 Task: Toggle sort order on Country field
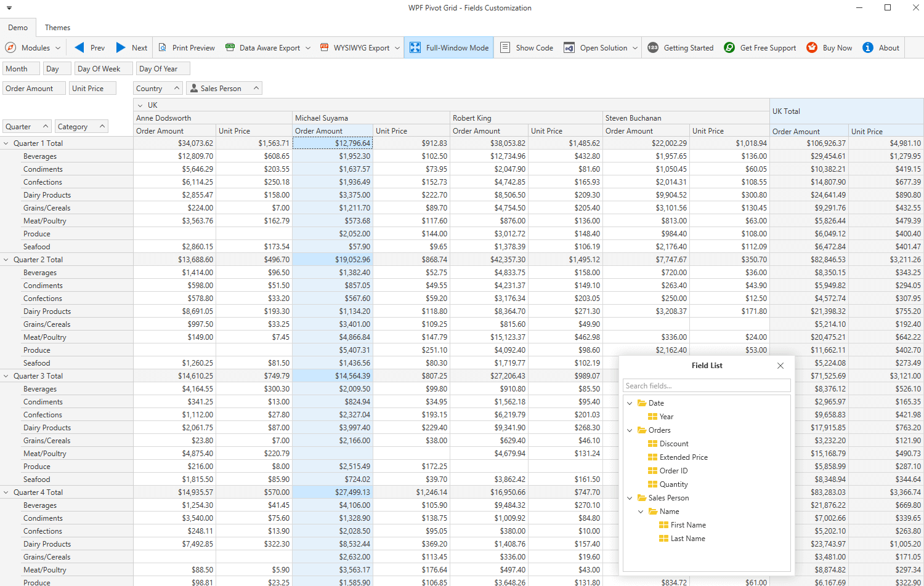[x=158, y=89]
